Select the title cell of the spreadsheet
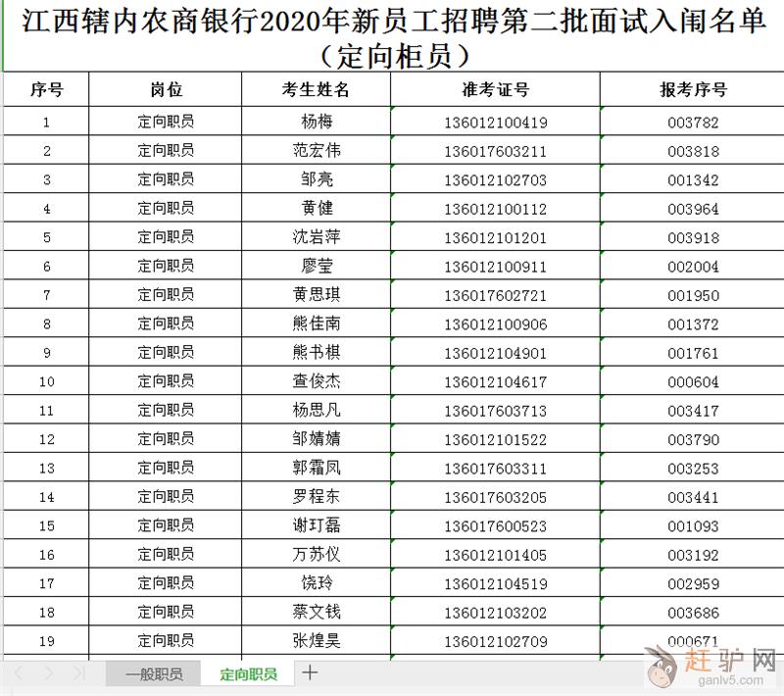 pos(392,37)
